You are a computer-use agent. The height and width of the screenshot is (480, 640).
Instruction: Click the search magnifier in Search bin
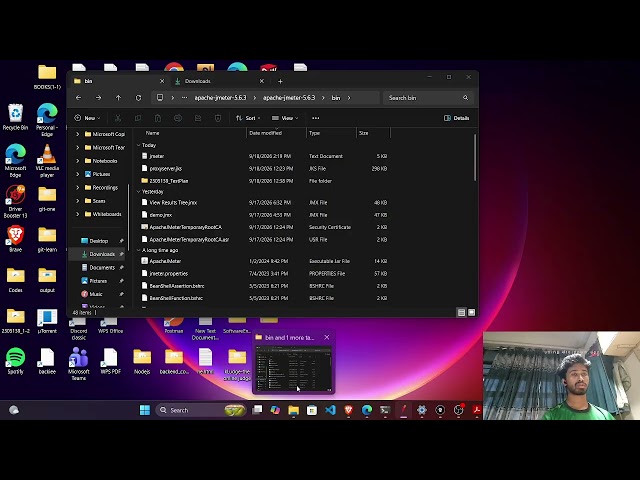point(466,98)
